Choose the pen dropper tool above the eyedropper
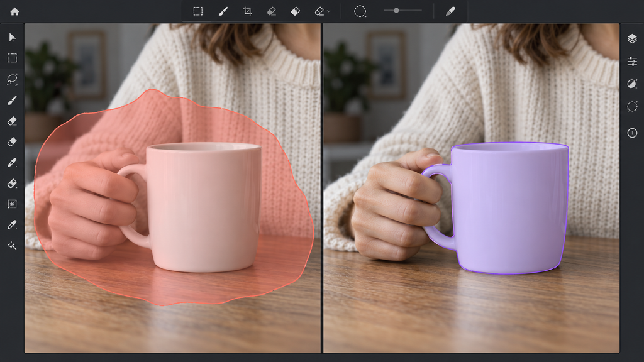 tap(12, 163)
